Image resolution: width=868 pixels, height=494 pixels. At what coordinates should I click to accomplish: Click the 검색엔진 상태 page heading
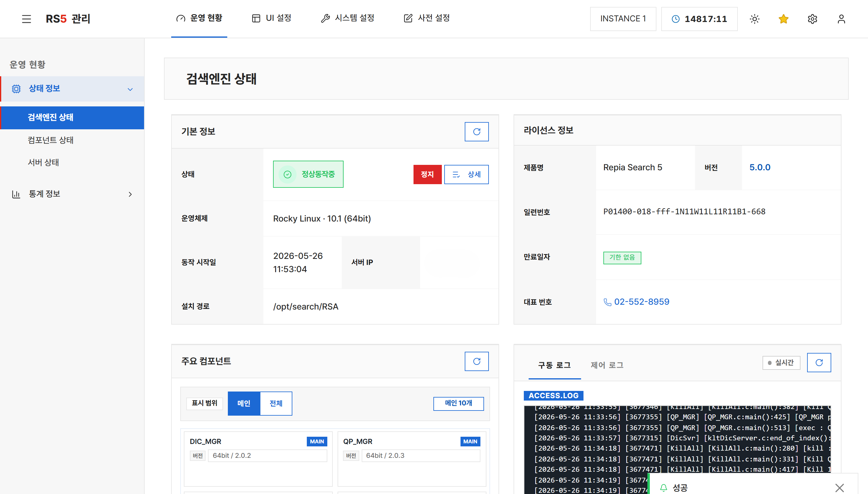click(221, 79)
